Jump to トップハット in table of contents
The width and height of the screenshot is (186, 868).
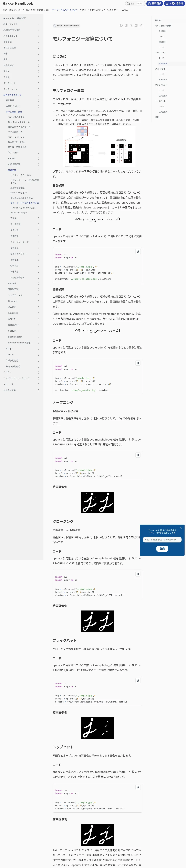pos(160,101)
